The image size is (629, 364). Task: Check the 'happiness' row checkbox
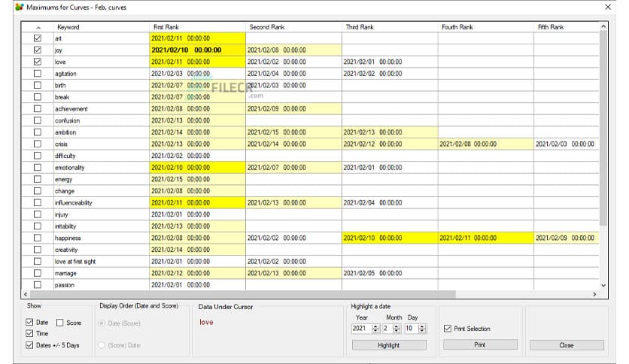click(x=38, y=238)
